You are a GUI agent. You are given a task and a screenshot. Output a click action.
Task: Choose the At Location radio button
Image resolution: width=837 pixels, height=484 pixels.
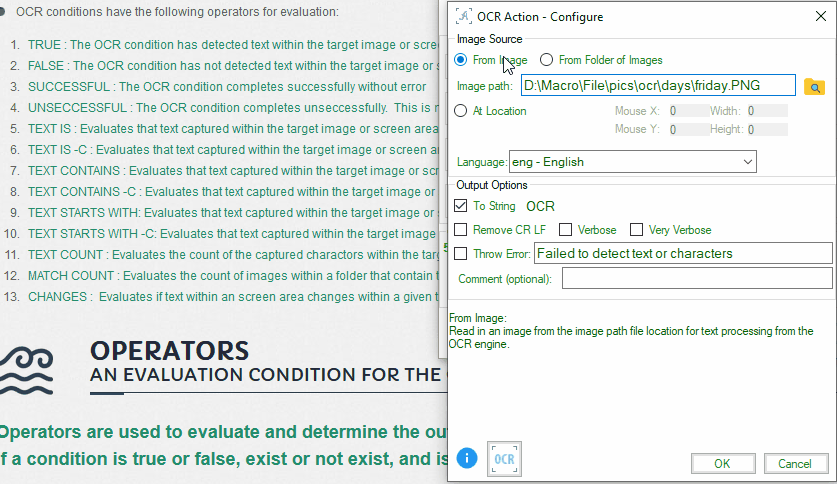(x=460, y=111)
